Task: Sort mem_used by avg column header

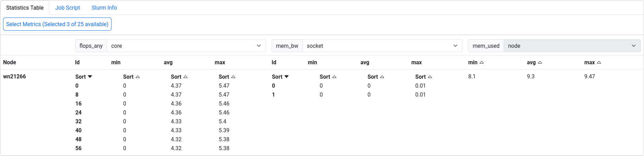Action: coord(534,63)
